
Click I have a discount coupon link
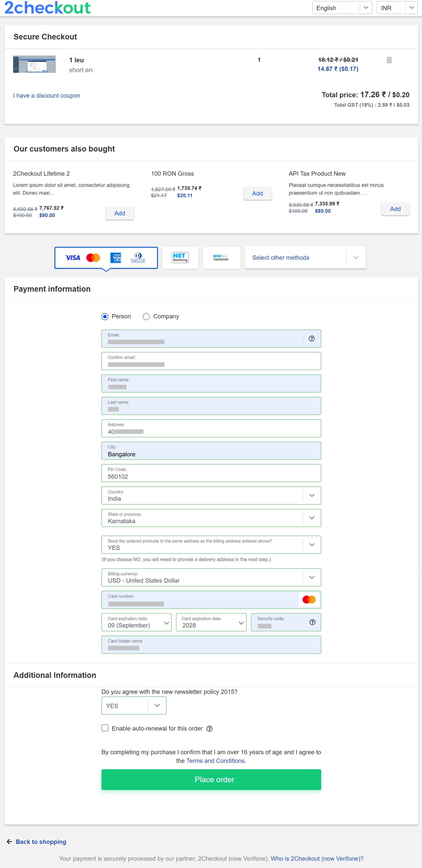click(47, 96)
